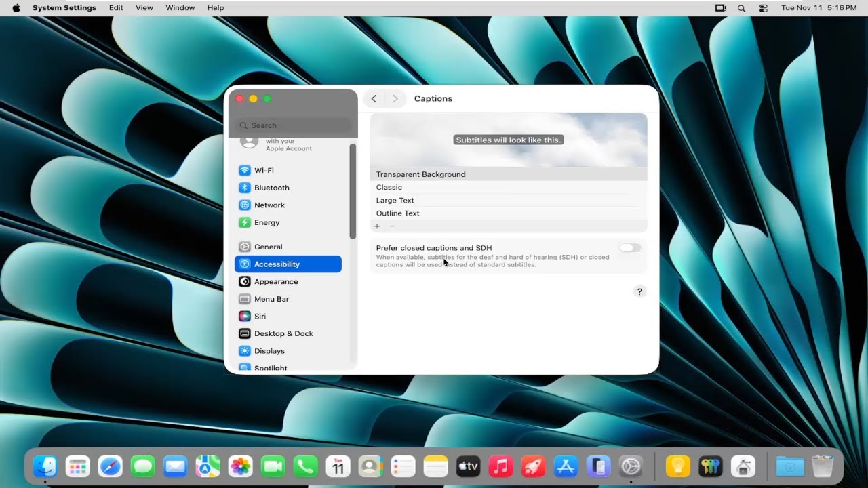The image size is (868, 488).
Task: Open Finder from the Dock
Action: pos(45,466)
